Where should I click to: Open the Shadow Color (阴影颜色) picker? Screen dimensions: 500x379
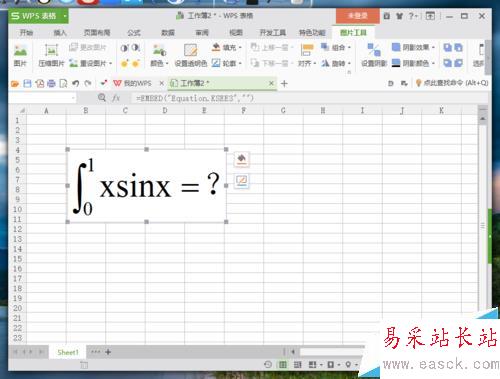click(413, 63)
